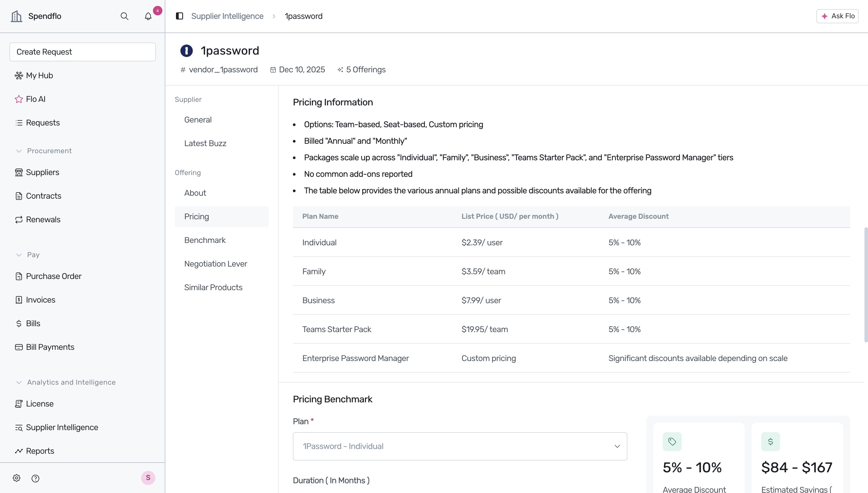Click the My Hub flower icon
868x493 pixels.
coord(19,75)
